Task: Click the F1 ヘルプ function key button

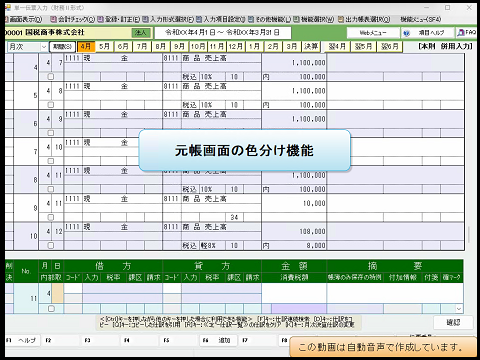Action: 22,340
